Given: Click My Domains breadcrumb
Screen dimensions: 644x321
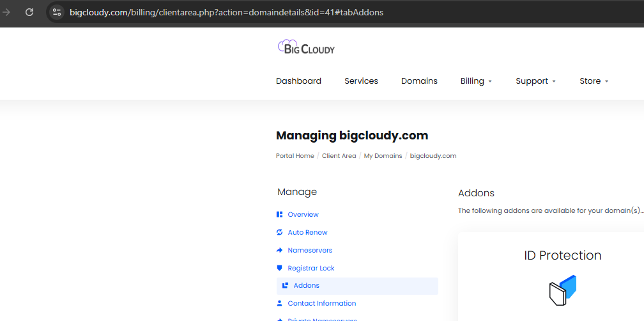Looking at the screenshot, I should pyautogui.click(x=383, y=156).
